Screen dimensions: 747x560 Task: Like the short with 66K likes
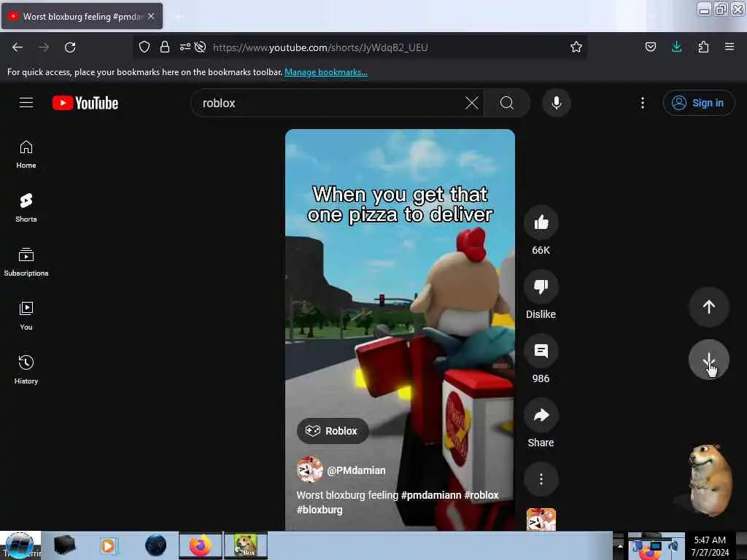click(541, 222)
